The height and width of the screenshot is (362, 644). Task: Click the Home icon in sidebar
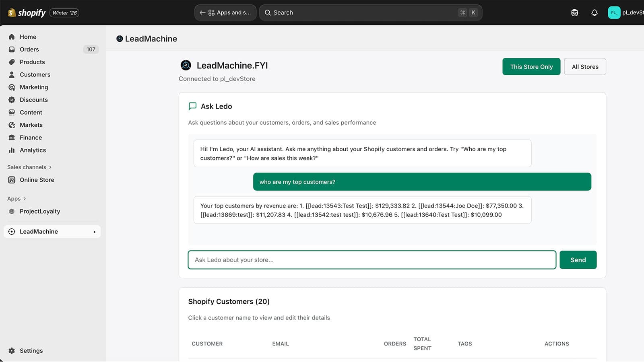[12, 37]
